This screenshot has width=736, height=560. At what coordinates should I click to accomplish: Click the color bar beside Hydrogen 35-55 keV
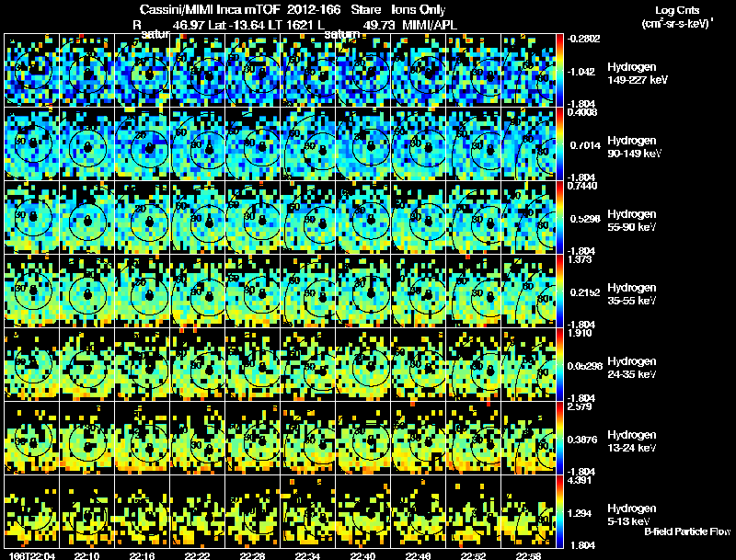click(x=559, y=291)
